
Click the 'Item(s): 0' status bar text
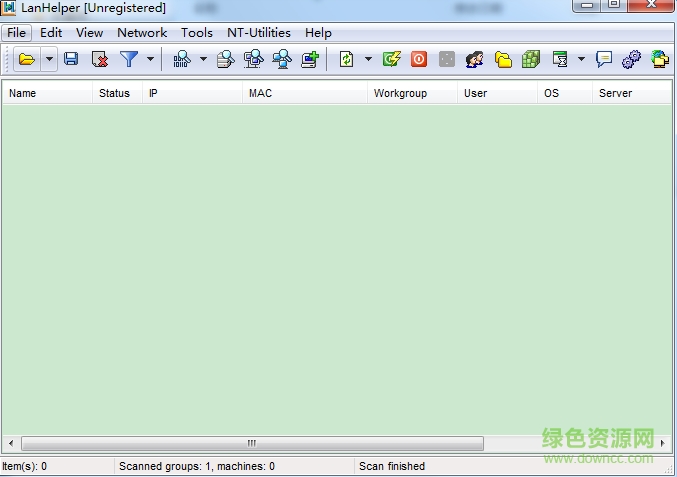24,466
